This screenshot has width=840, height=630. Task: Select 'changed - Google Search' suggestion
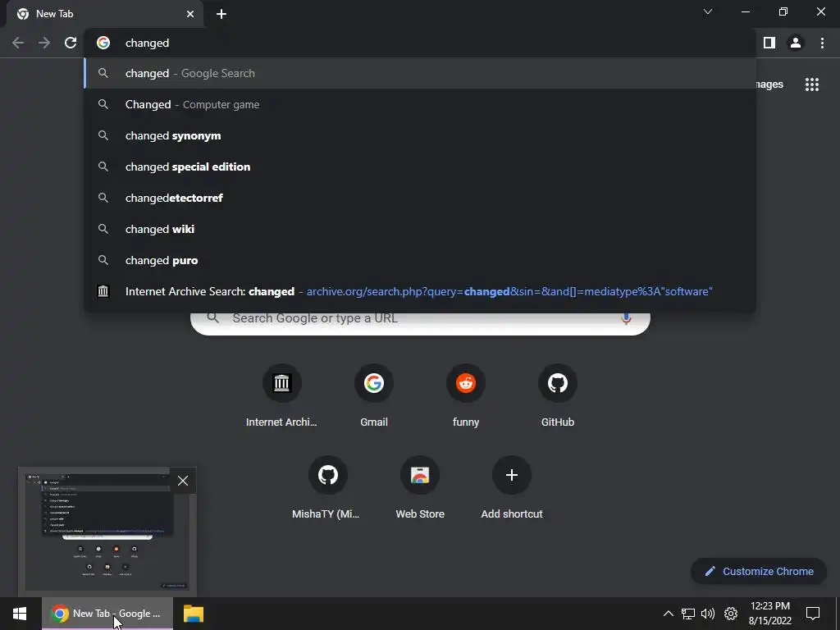(x=420, y=73)
